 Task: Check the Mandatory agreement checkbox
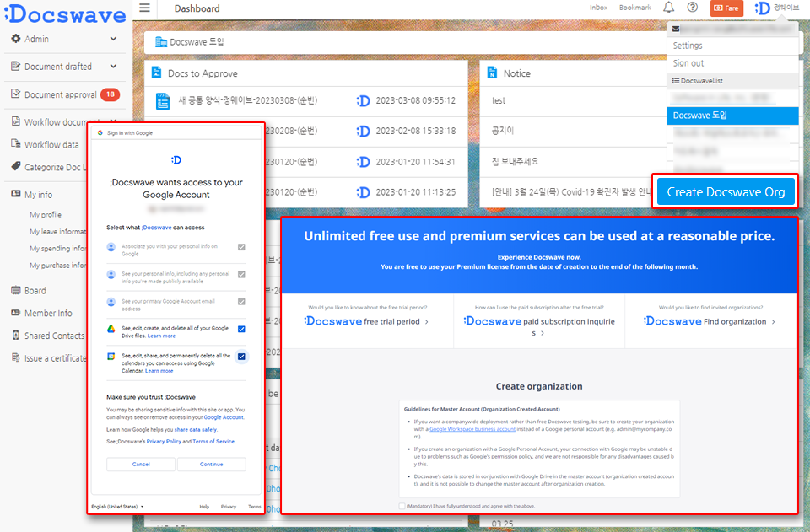(402, 506)
